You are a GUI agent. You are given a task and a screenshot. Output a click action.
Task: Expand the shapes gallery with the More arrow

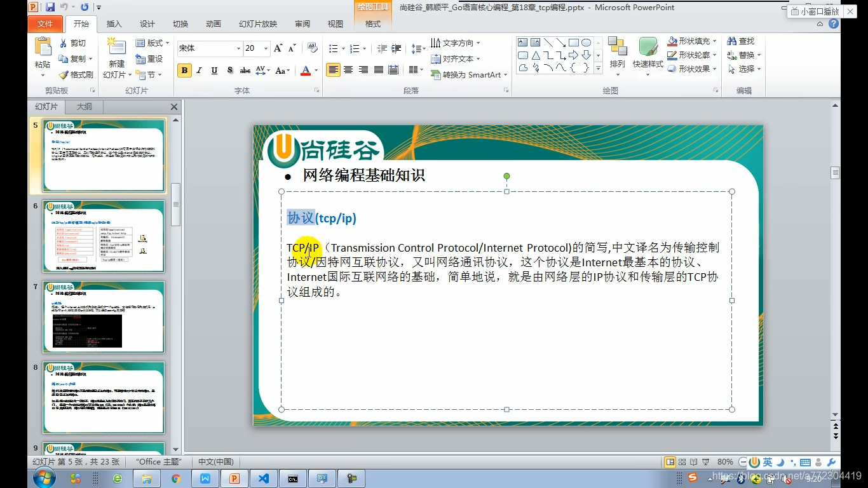tap(598, 69)
